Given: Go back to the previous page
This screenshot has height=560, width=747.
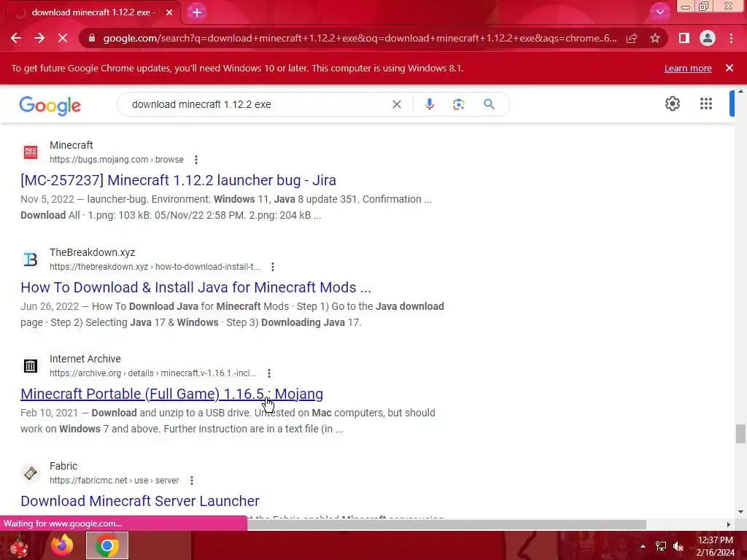Looking at the screenshot, I should (16, 38).
